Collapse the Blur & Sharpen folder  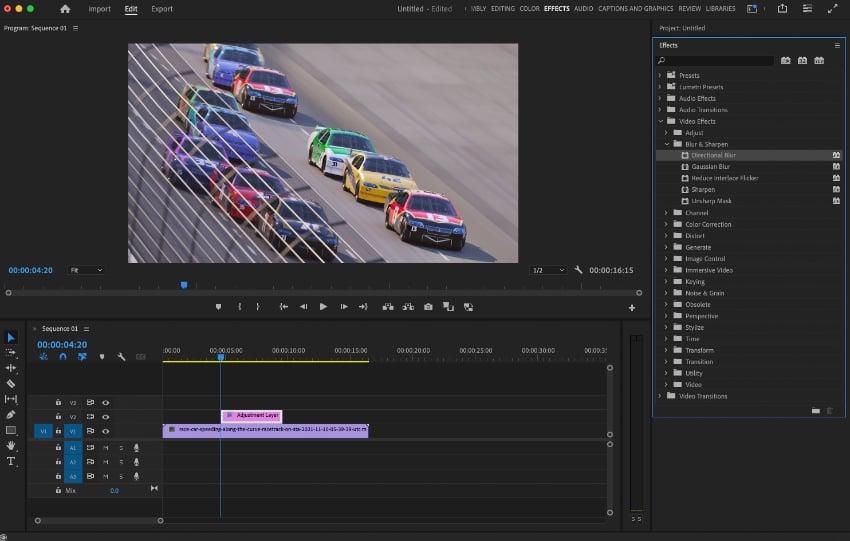pos(667,144)
